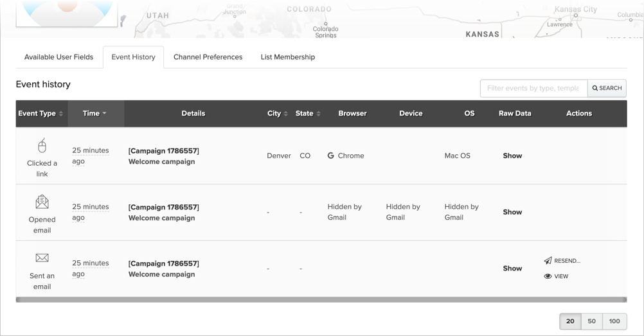This screenshot has width=644, height=336.
Task: Focus the filter events input field
Action: 533,88
